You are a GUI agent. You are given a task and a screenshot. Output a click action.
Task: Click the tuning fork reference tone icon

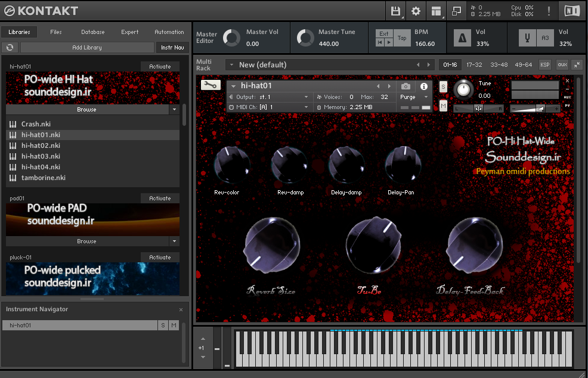528,38
